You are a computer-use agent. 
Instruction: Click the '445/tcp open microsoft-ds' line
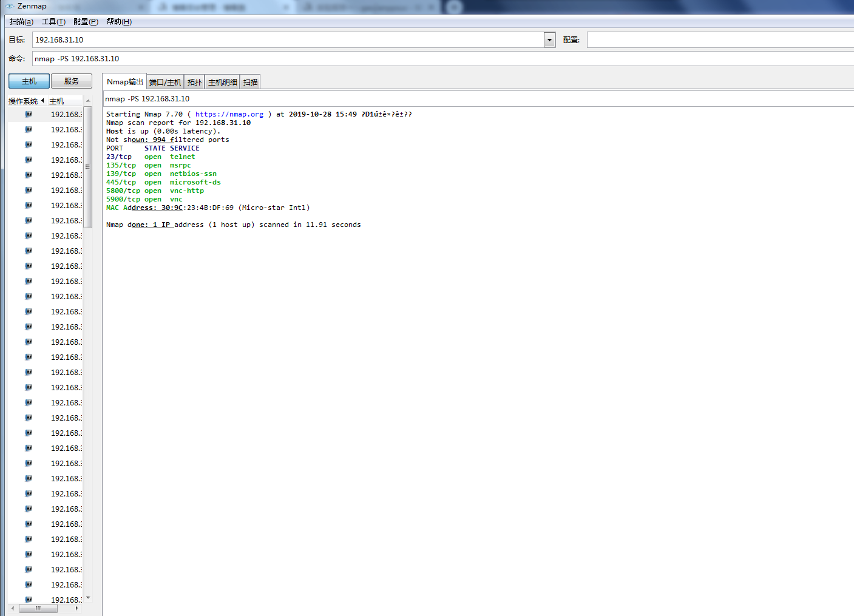[163, 182]
